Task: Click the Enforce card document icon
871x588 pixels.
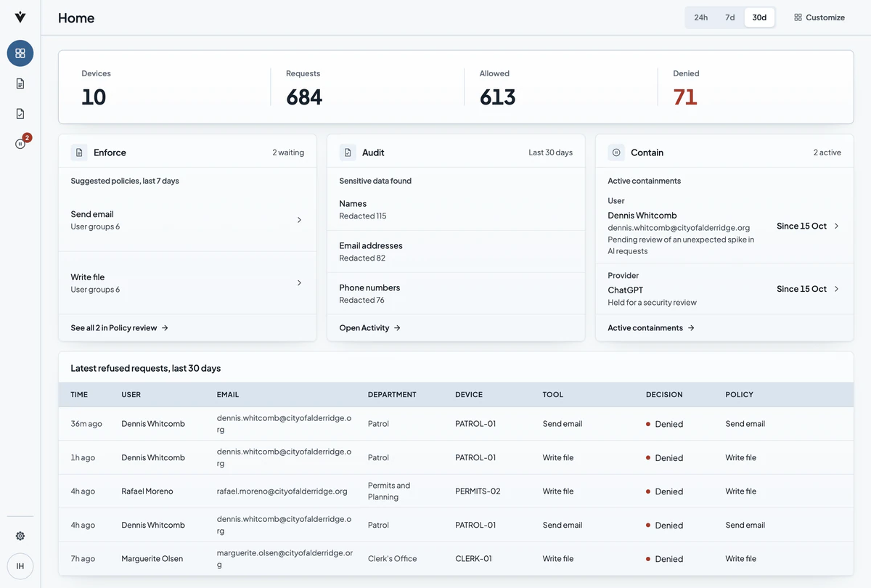Action: (x=79, y=152)
